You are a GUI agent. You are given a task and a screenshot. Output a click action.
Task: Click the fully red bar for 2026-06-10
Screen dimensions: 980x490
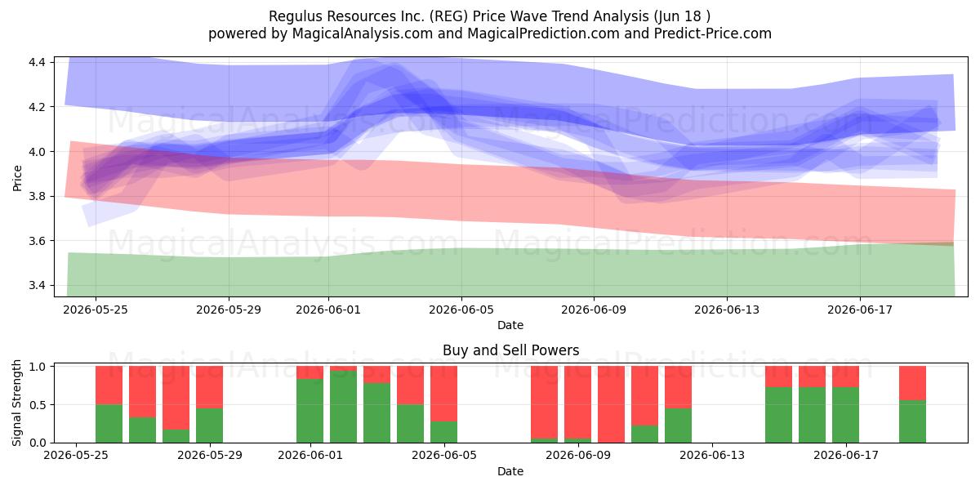click(611, 404)
